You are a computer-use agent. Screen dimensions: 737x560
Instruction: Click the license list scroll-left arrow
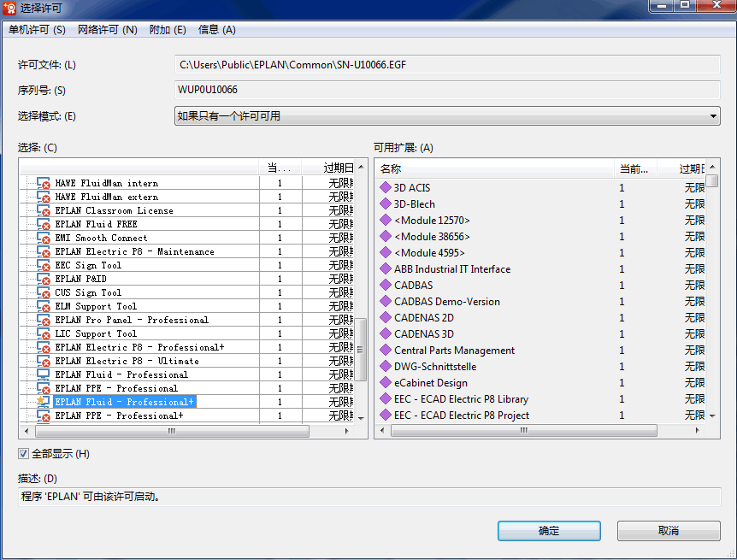[27, 431]
